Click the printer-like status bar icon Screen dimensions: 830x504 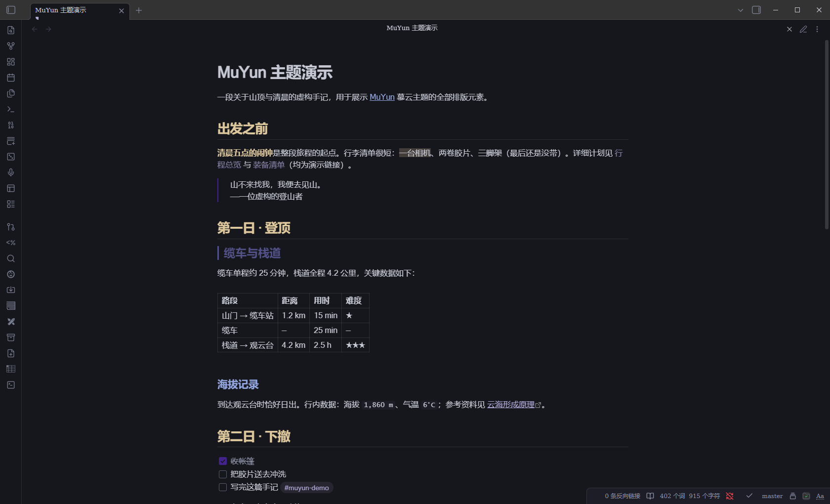point(793,496)
